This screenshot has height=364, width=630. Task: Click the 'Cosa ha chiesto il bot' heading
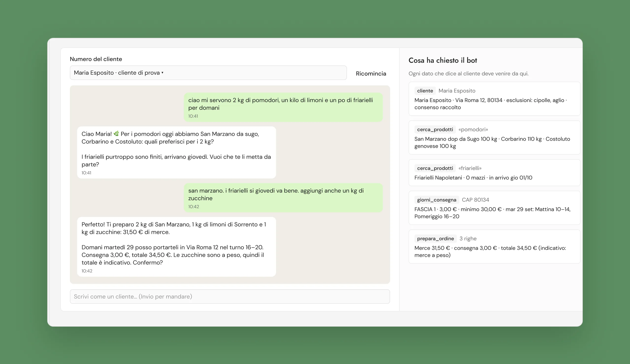(x=442, y=60)
